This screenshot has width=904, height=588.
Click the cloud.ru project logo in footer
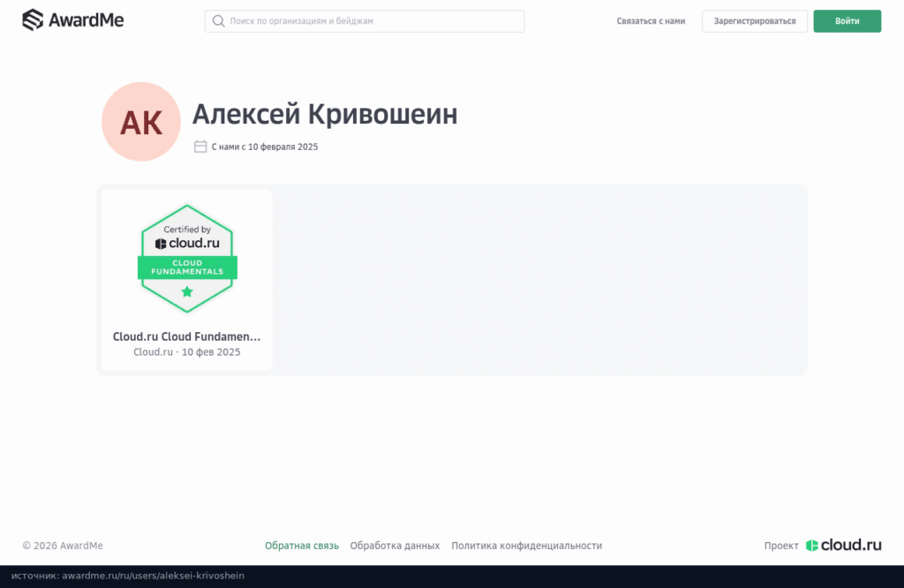[843, 545]
